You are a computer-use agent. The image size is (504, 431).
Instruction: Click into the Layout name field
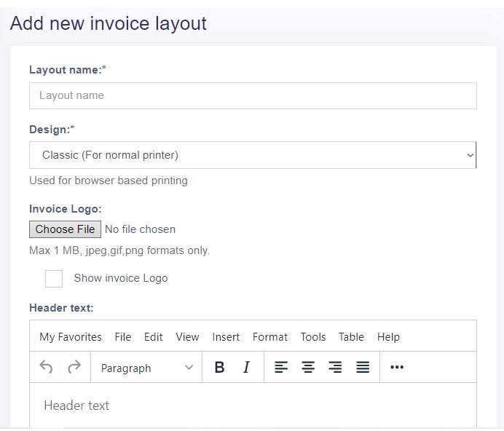click(x=253, y=95)
